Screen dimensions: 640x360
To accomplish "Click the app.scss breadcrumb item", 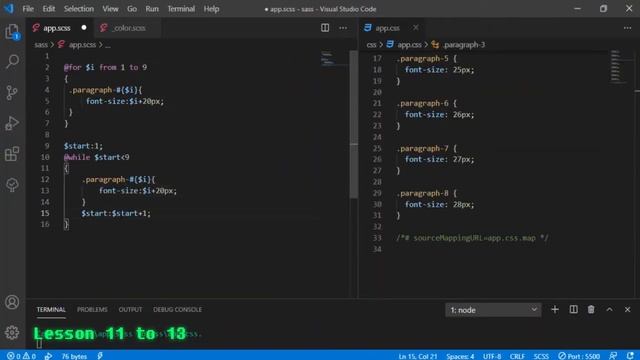I will click(x=82, y=44).
